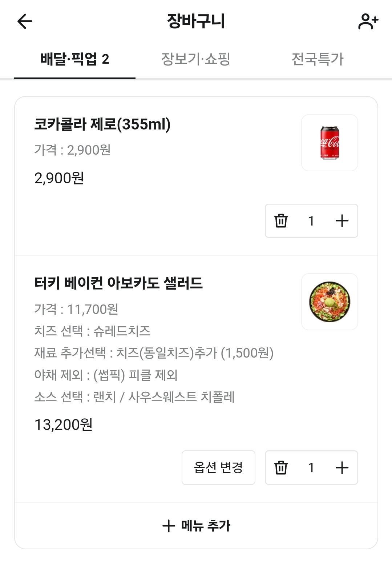Open the 전국특가 tab
Image resolution: width=392 pixels, height=562 pixels.
318,59
